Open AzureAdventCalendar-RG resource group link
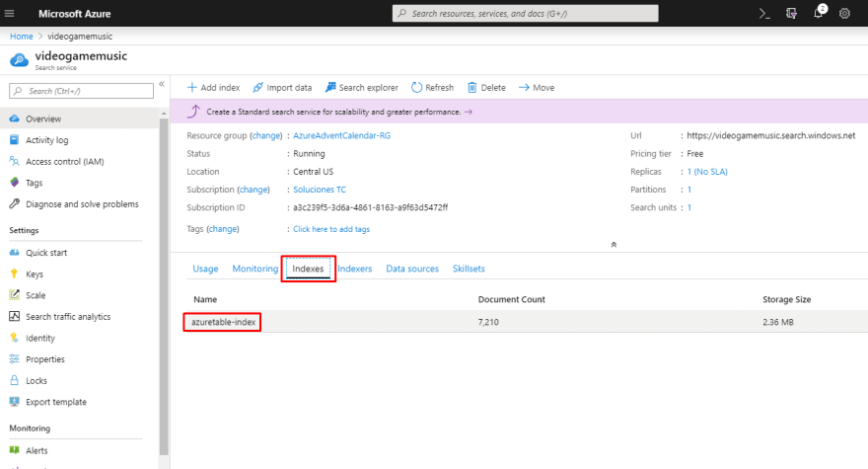 (341, 135)
